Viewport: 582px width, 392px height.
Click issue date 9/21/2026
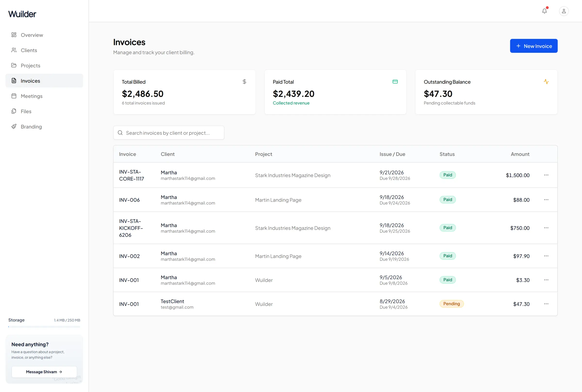tap(391, 173)
